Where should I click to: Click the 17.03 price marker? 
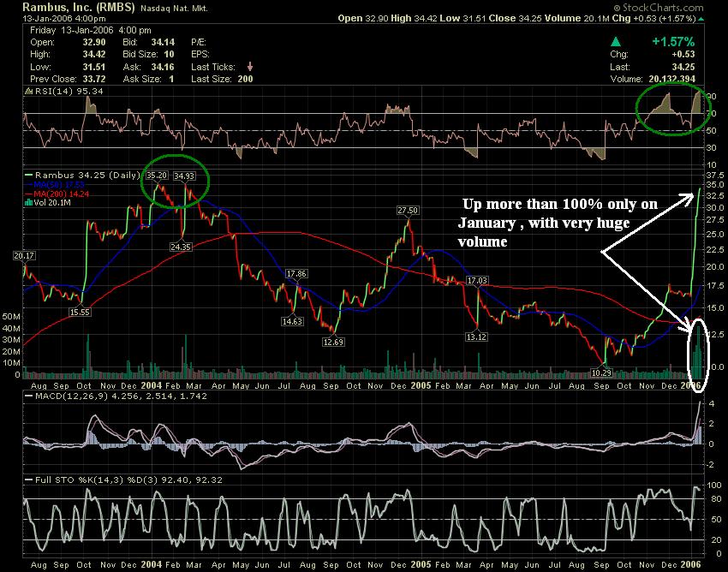click(477, 280)
